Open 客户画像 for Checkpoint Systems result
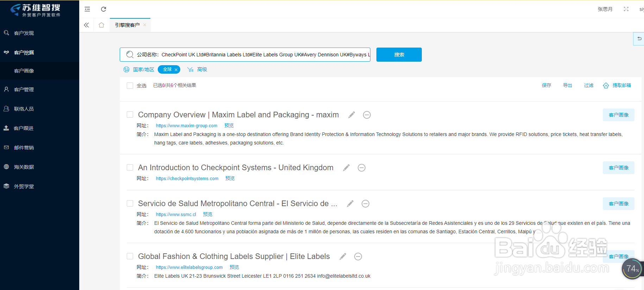 click(619, 168)
